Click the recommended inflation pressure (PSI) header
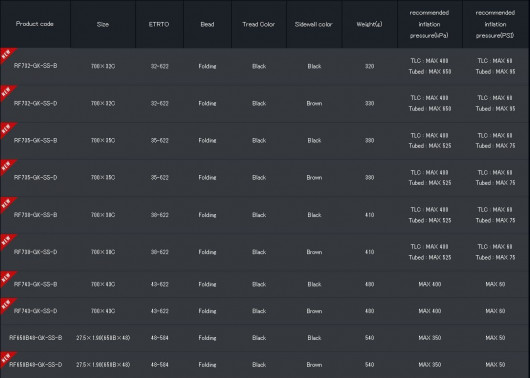The width and height of the screenshot is (530, 378). click(496, 24)
